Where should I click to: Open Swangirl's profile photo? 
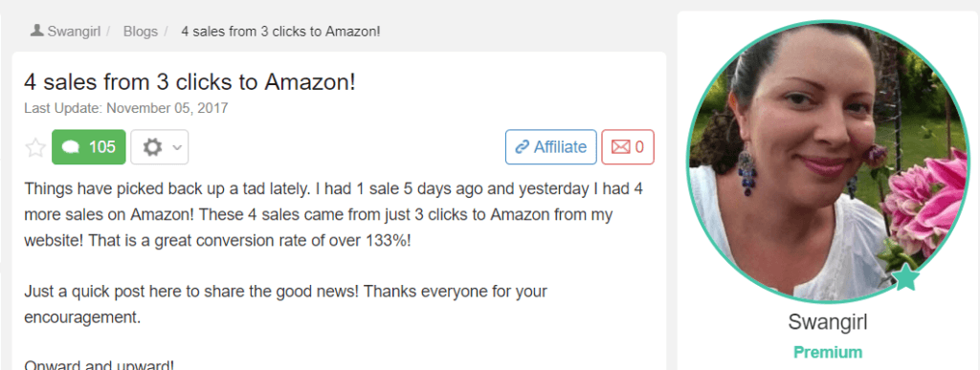click(x=827, y=162)
